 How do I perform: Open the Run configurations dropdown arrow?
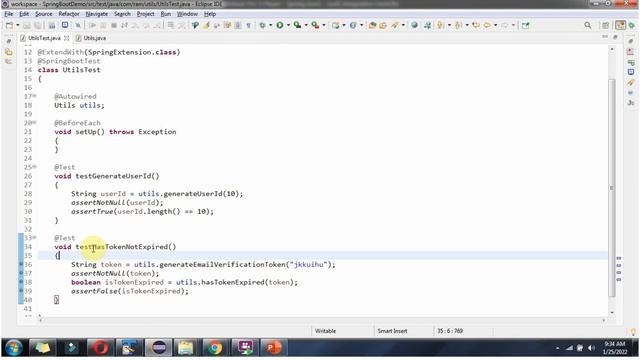tap(288, 25)
